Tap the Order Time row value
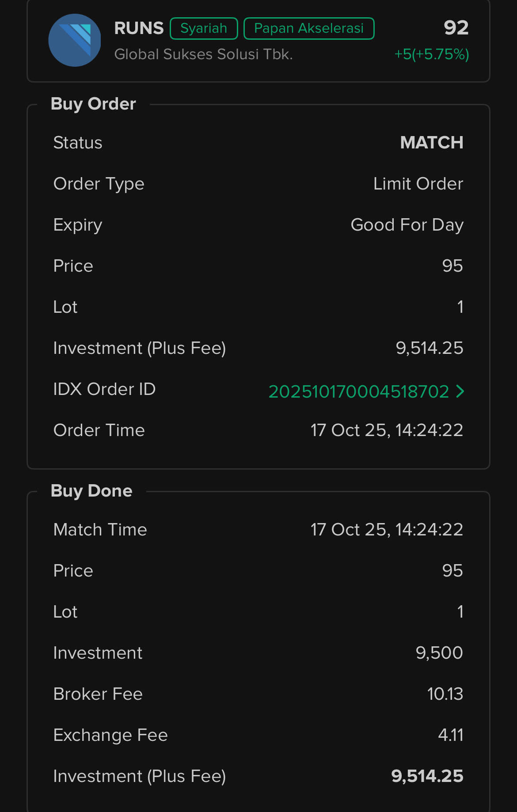This screenshot has height=812, width=517. click(387, 430)
